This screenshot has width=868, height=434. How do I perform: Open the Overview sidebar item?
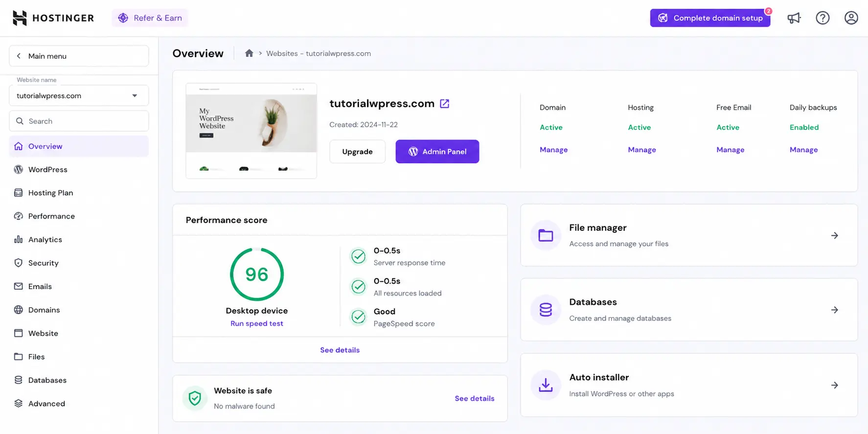tap(79, 146)
